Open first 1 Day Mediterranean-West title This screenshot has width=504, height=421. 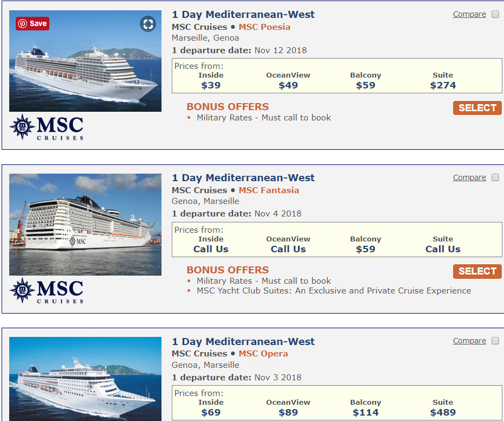point(243,15)
